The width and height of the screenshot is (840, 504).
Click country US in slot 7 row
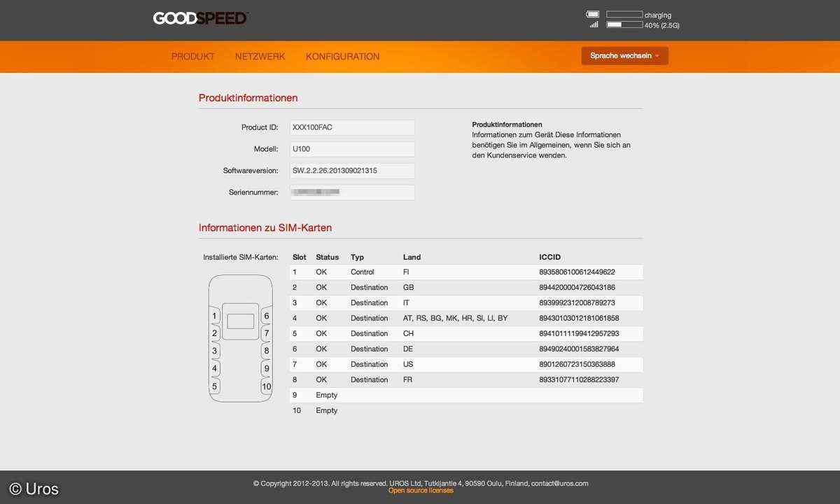(409, 365)
